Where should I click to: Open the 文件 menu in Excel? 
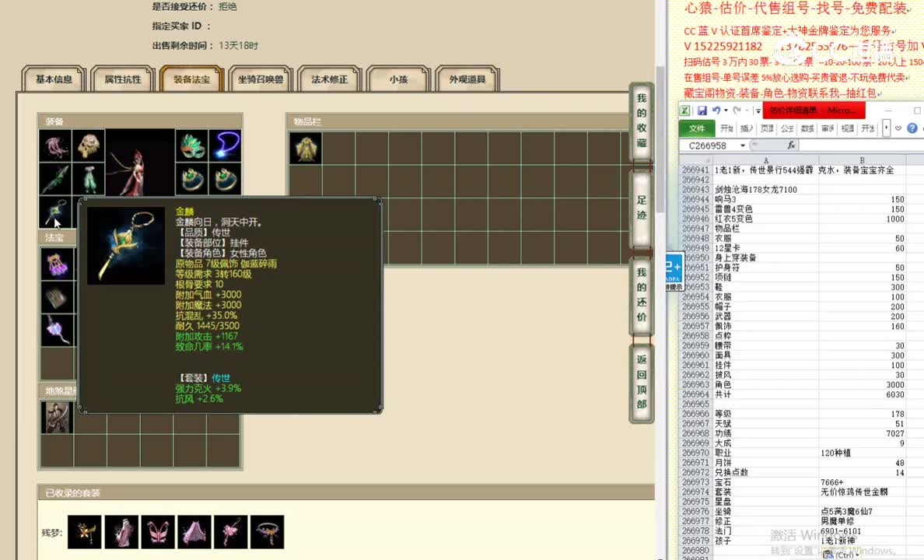(x=697, y=128)
